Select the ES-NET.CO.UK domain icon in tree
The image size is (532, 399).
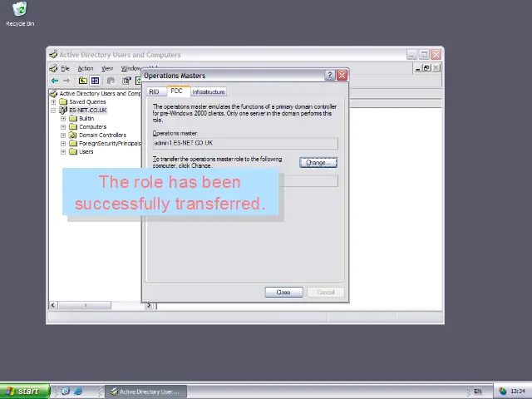(x=63, y=110)
